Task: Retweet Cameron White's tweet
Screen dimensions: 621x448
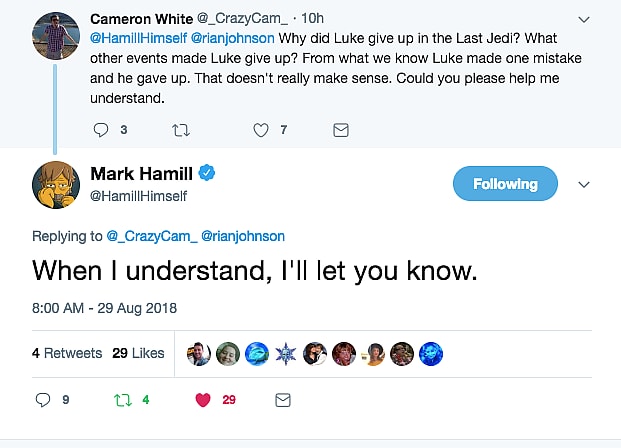Action: tap(181, 130)
